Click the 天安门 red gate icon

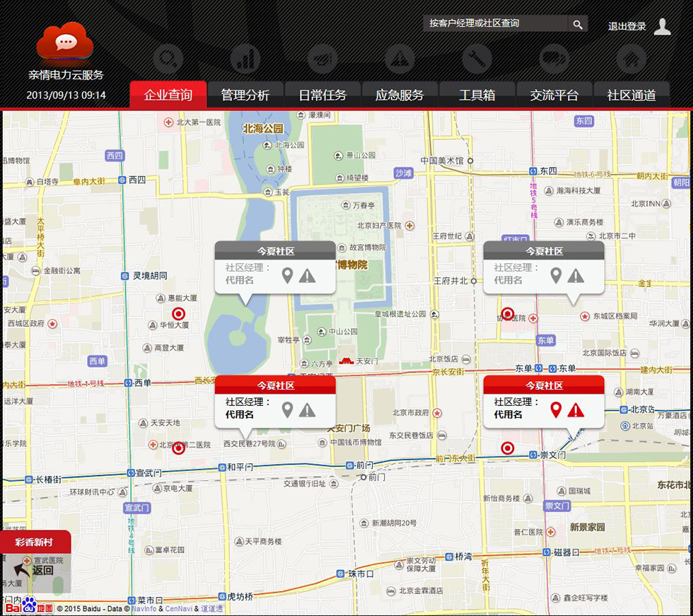(x=346, y=361)
